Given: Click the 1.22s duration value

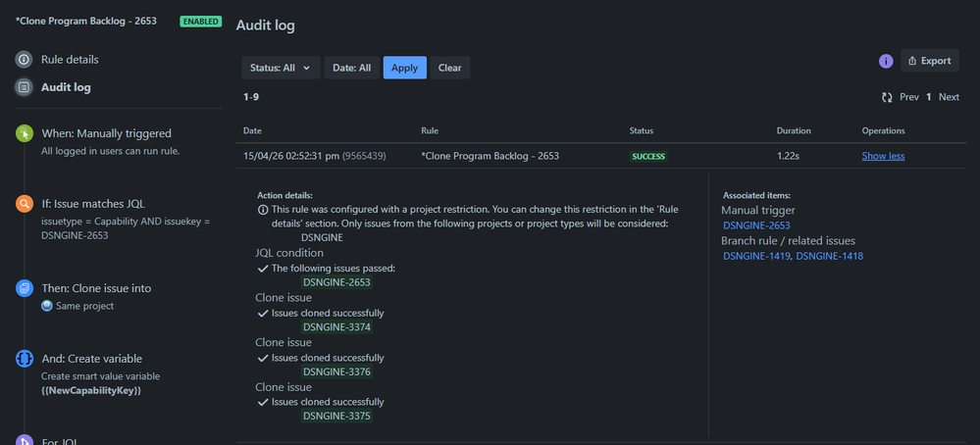Looking at the screenshot, I should [x=788, y=156].
